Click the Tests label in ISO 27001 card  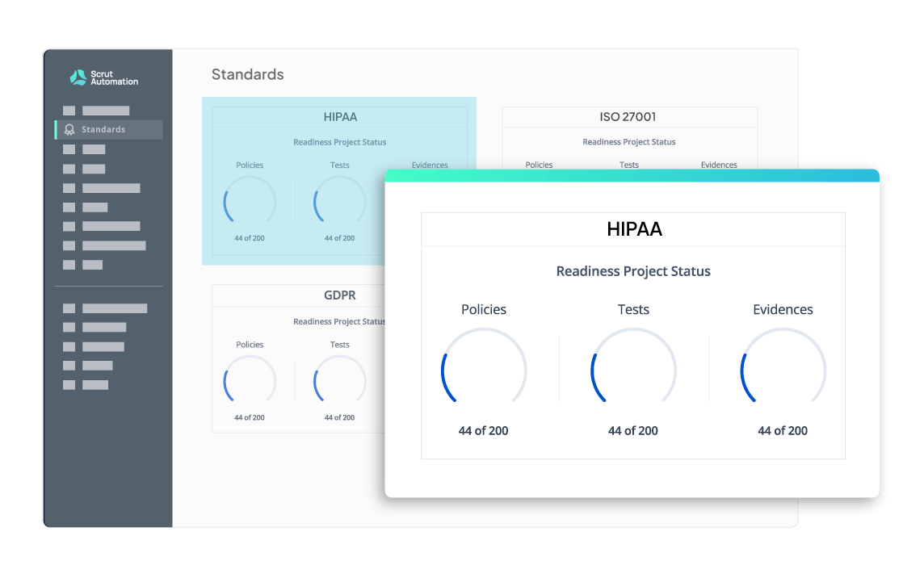coord(628,165)
